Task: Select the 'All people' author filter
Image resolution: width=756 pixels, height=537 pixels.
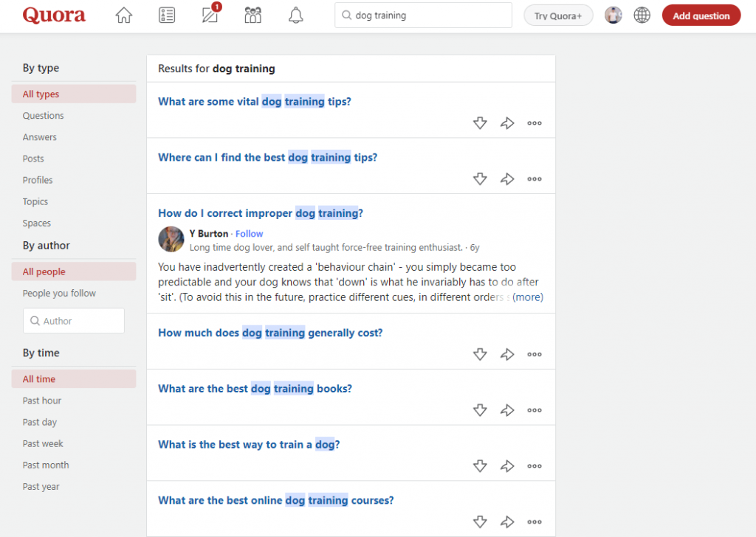Action: (74, 271)
